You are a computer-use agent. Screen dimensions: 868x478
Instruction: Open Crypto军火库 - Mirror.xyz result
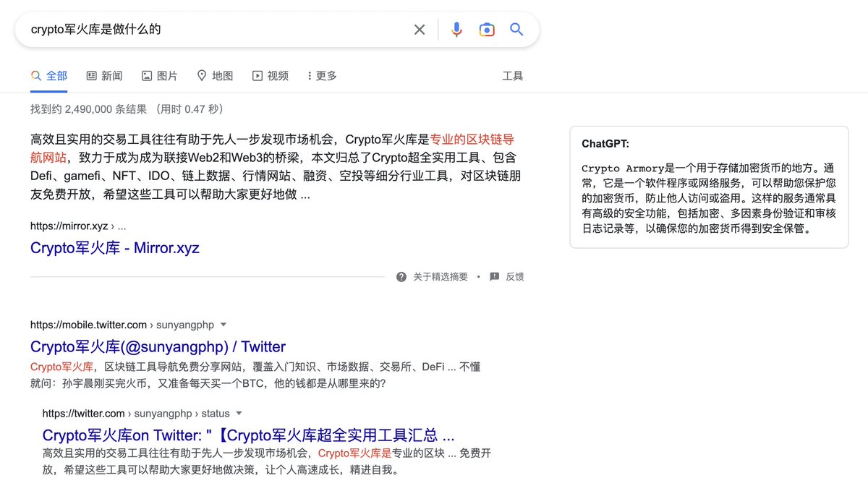(115, 248)
